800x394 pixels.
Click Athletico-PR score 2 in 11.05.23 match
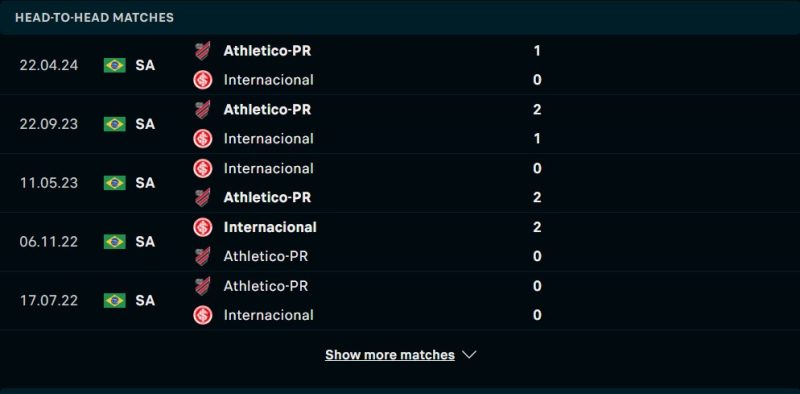(x=537, y=198)
